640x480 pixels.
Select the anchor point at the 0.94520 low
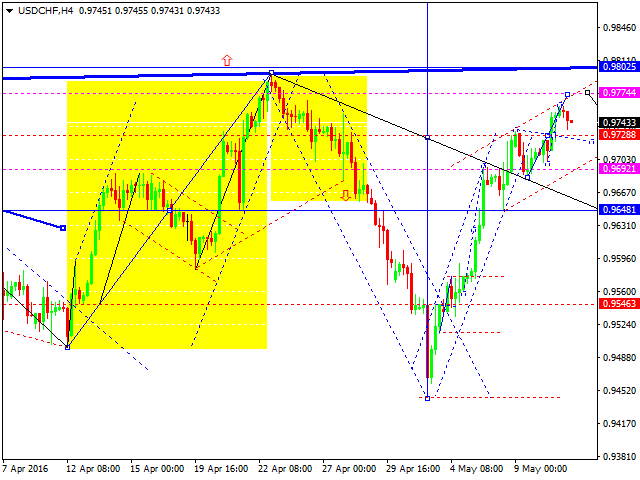click(427, 398)
